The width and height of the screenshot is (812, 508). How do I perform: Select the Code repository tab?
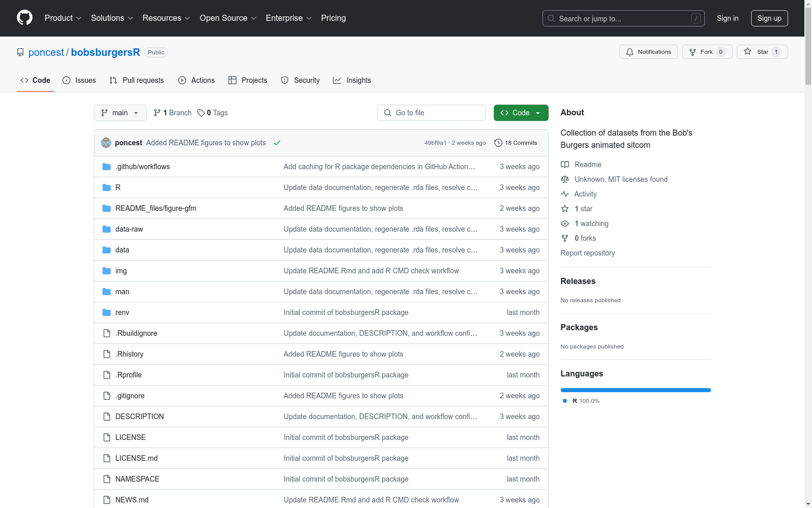(36, 80)
